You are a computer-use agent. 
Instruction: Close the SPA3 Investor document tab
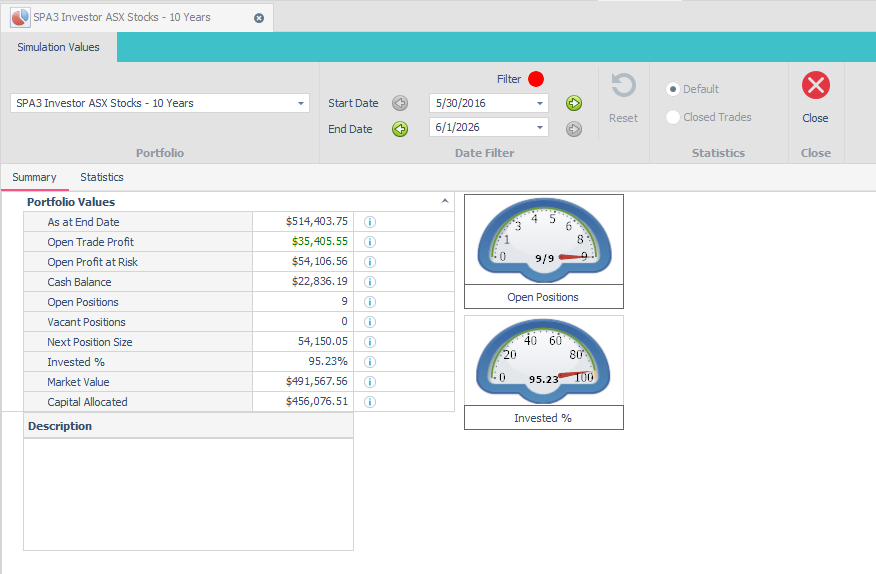[259, 18]
